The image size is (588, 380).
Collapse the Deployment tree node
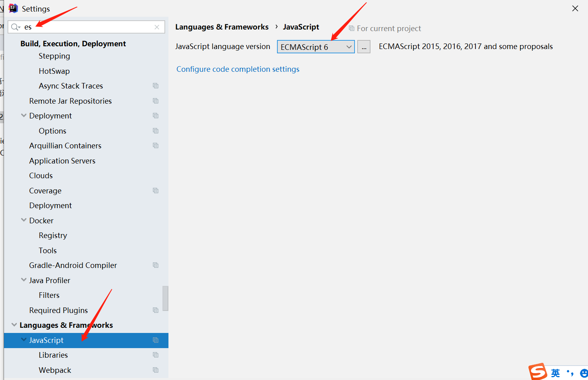(24, 116)
